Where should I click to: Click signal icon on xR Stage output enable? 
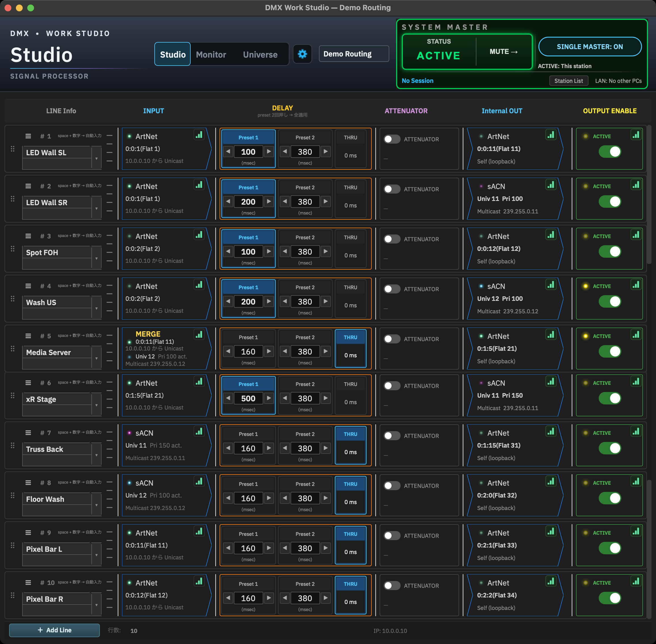click(636, 381)
